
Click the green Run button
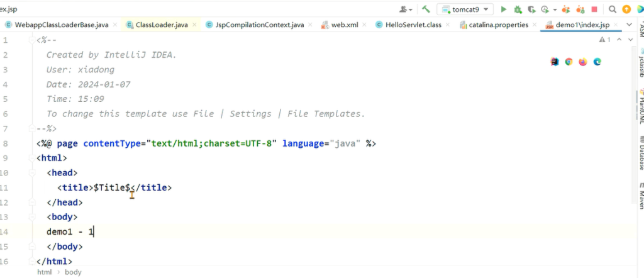(x=504, y=9)
